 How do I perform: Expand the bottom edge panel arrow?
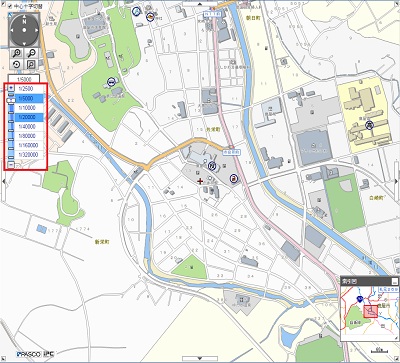point(200,359)
